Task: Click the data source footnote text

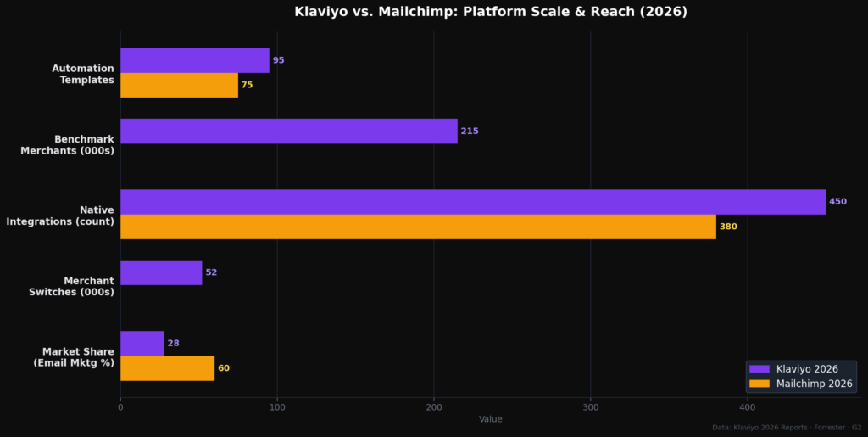Action: click(x=787, y=428)
